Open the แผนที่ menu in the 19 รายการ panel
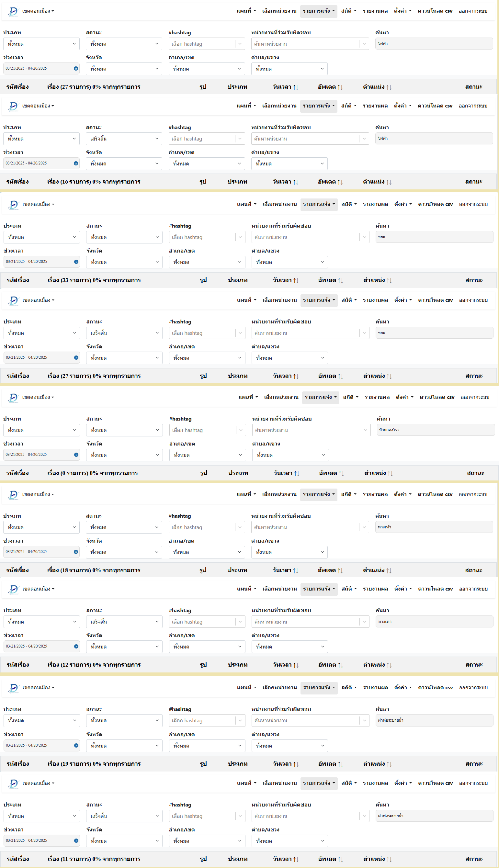 247,687
